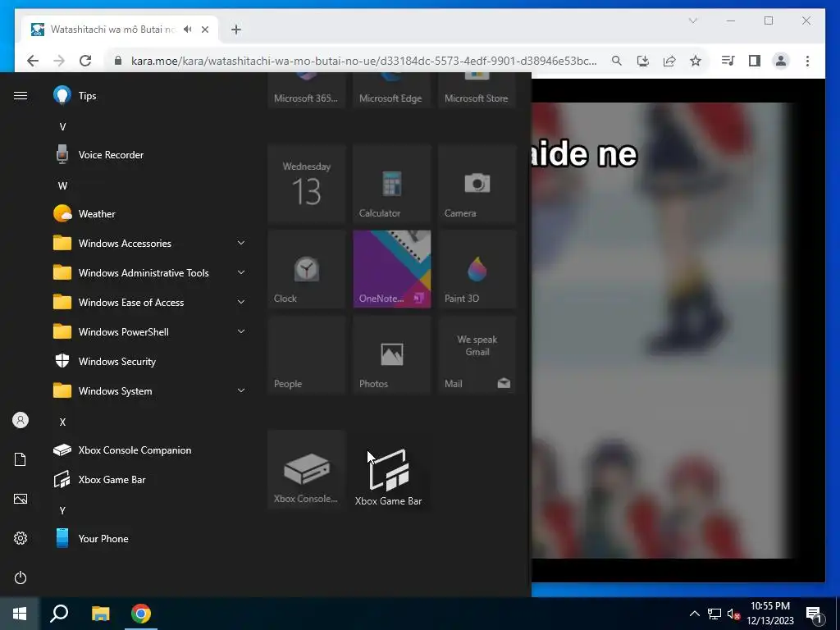Open Chrome three-dot menu
Screen dimensions: 840x630
point(807,61)
